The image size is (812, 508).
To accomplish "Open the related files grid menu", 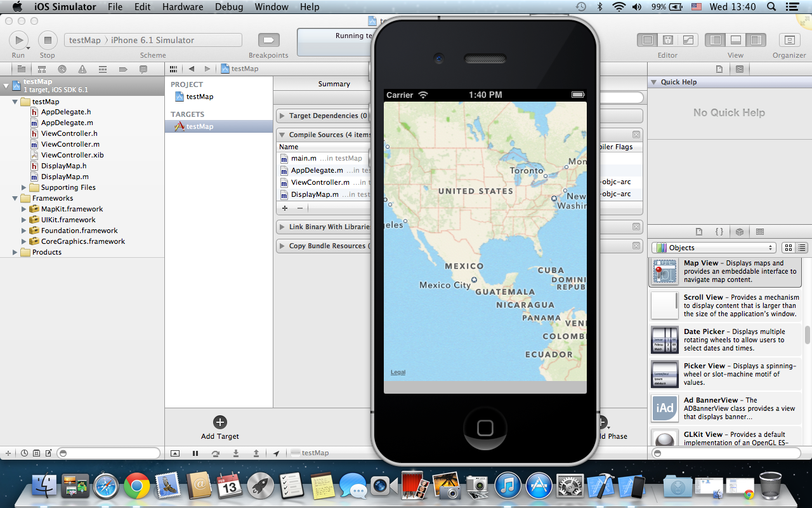I will coord(174,69).
